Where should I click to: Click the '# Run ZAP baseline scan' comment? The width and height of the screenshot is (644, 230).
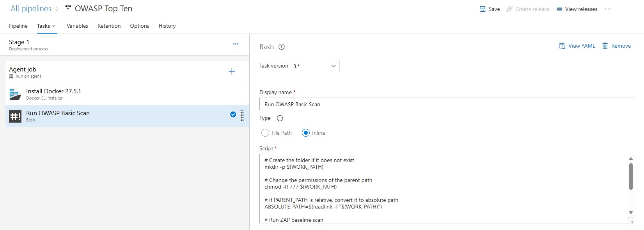point(294,220)
